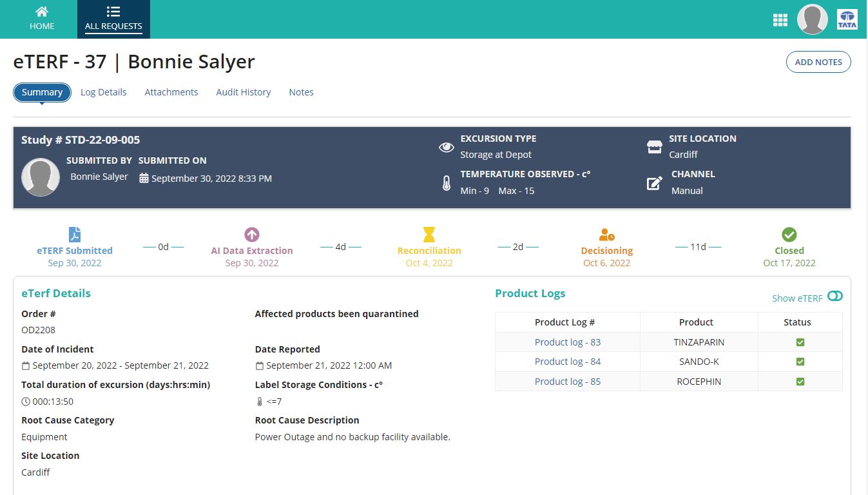The height and width of the screenshot is (495, 868).
Task: Switch to the Log Details tab
Action: coord(103,92)
